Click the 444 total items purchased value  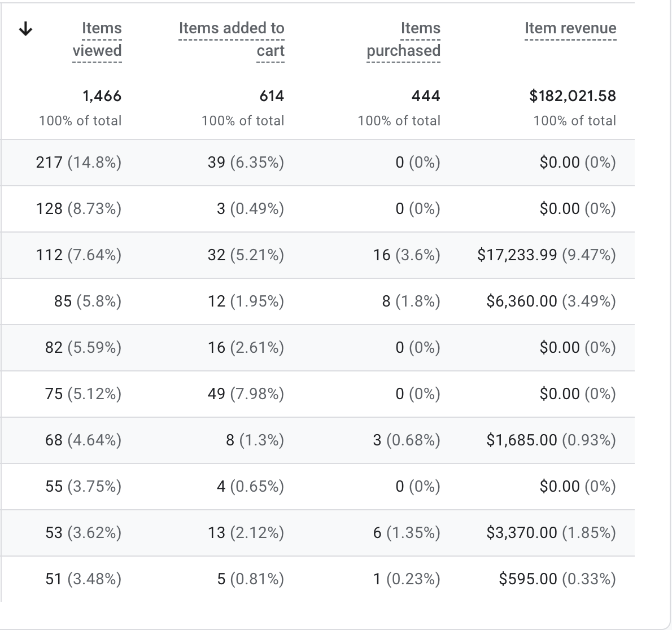[426, 96]
